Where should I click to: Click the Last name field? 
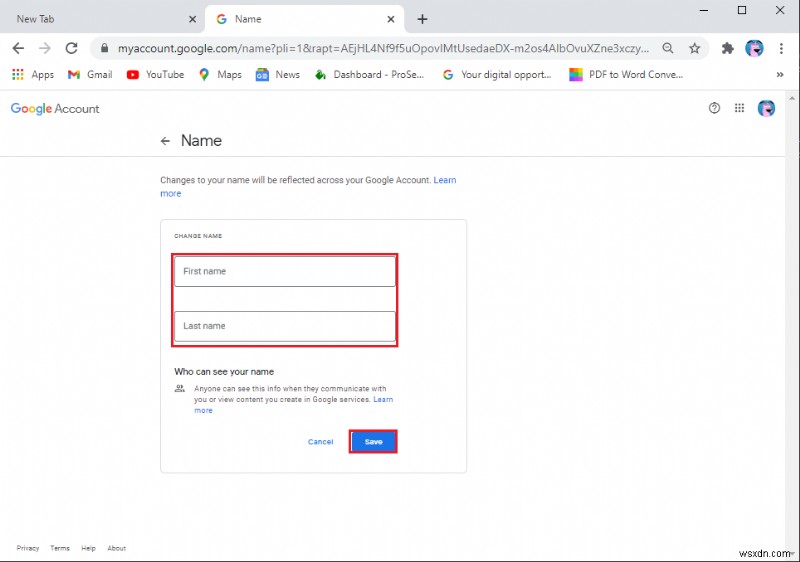(x=285, y=326)
